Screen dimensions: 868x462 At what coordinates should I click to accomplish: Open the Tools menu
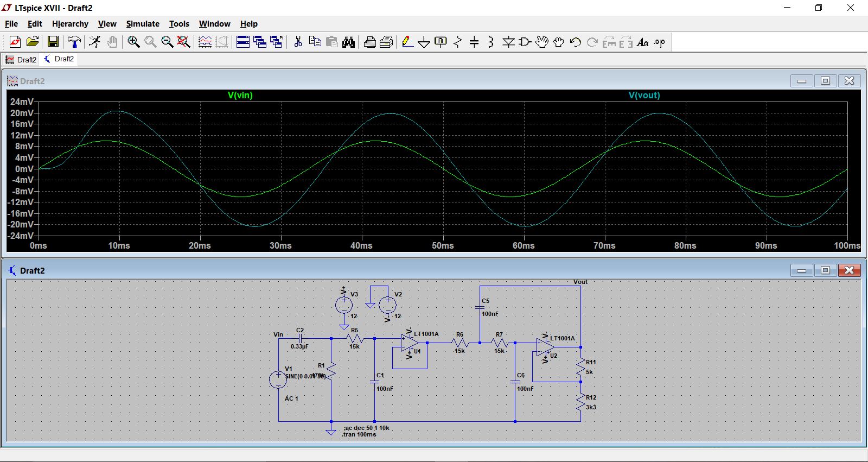click(179, 24)
